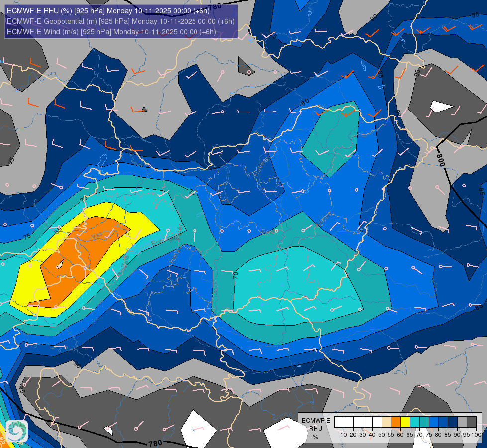Image resolution: width=487 pixels, height=448 pixels.
Task: Click the ECMWF swirl logo icon
Action: (x=17, y=431)
